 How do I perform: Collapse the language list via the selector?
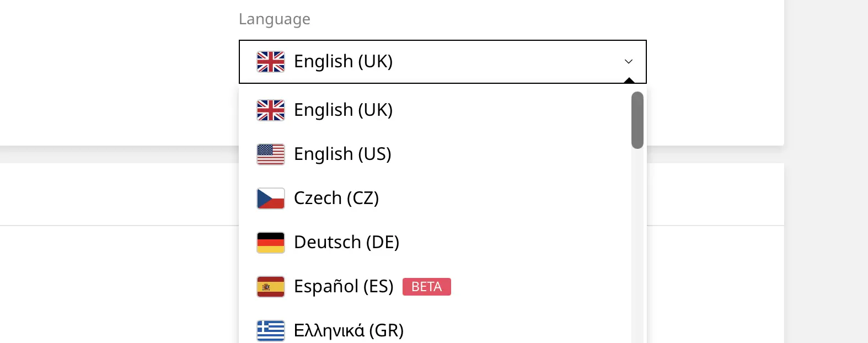(x=628, y=62)
